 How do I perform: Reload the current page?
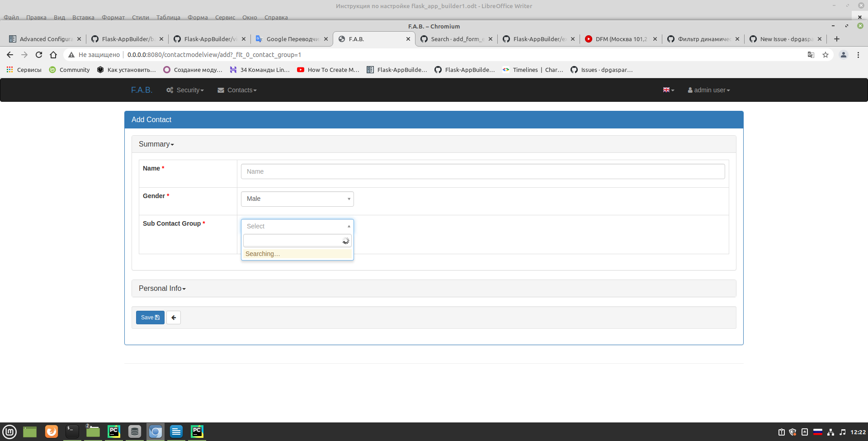[x=39, y=55]
